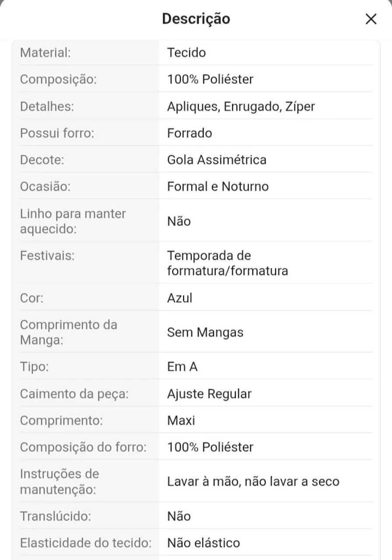Click the Maxi length value

[181, 420]
